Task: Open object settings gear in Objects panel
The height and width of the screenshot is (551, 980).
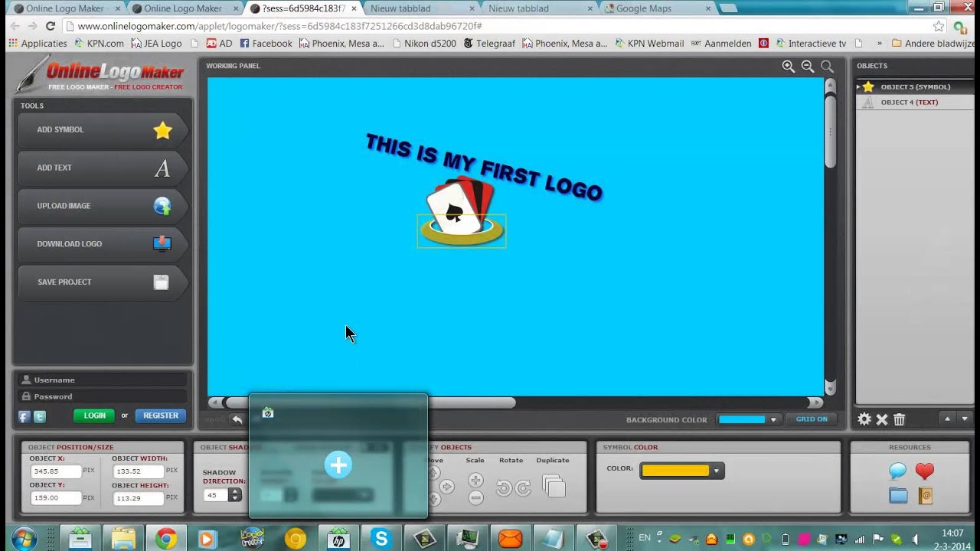Action: 864,419
